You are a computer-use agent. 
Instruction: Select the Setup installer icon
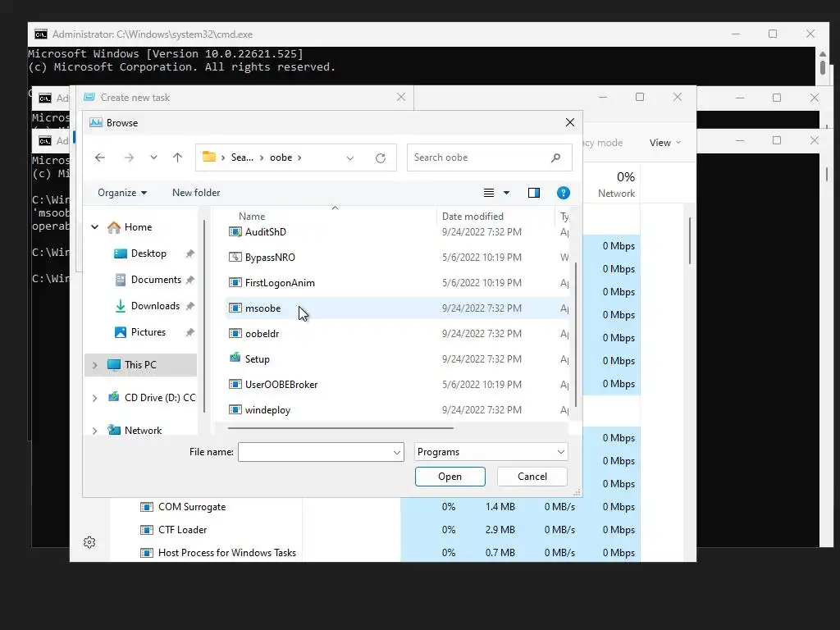[x=235, y=358]
